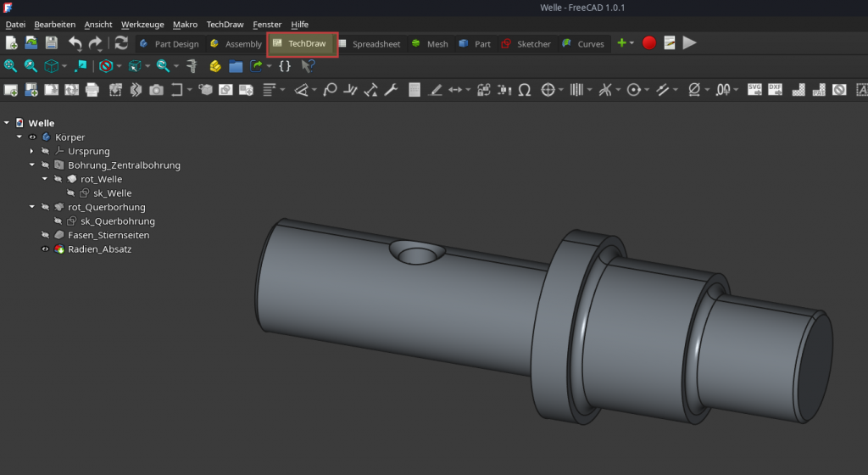Switch to the Part Design workbench tab
This screenshot has width=868, height=475.
point(175,44)
